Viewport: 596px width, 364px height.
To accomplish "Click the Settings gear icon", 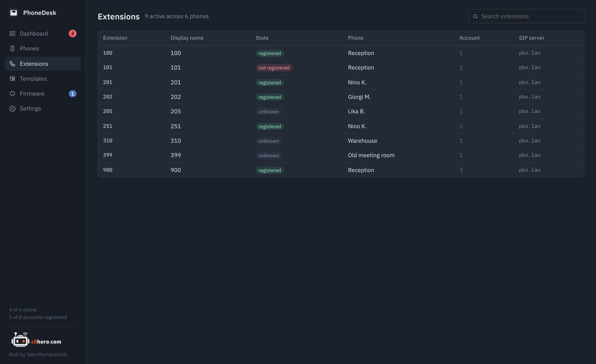I will (x=12, y=109).
